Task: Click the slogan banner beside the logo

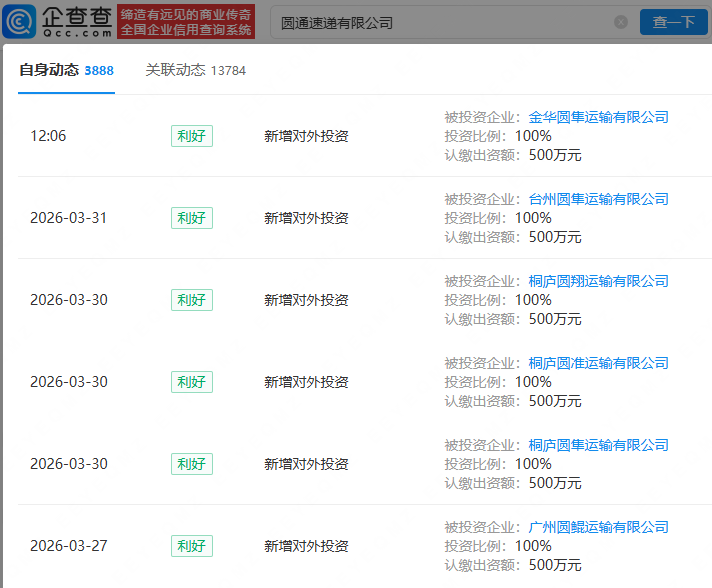Action: pos(185,21)
